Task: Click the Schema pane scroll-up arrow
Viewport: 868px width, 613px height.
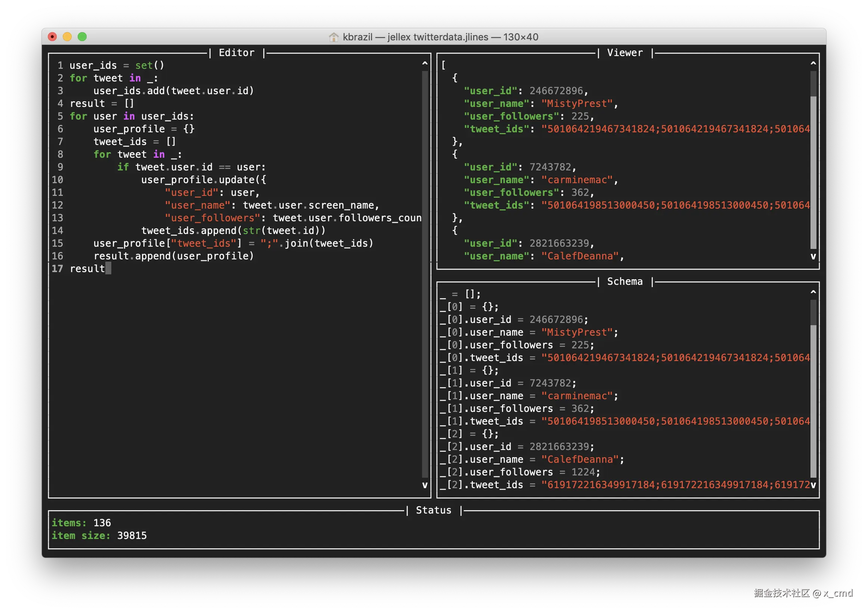Action: pos(813,292)
